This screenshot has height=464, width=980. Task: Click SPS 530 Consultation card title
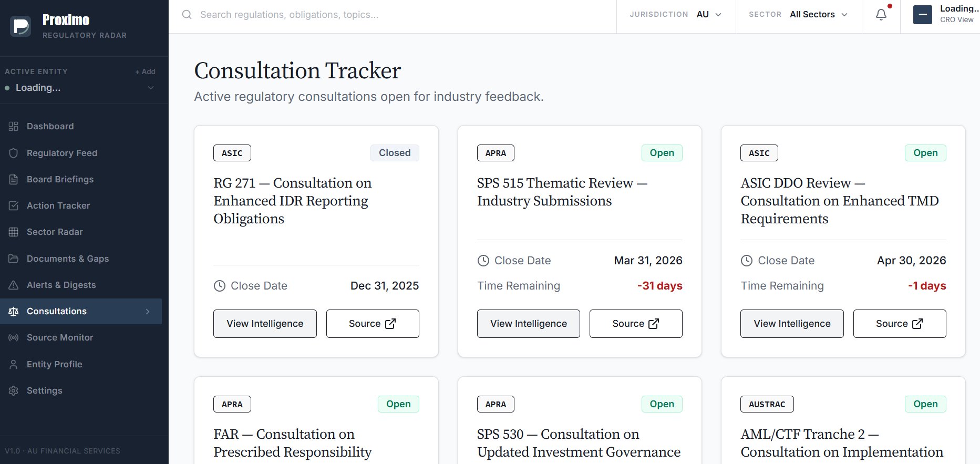point(579,443)
